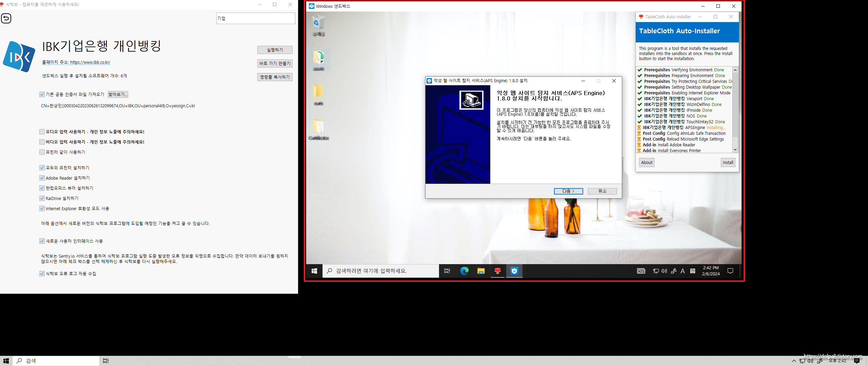Image resolution: width=868 pixels, height=366 pixels.
Task: Enable 프린터 같이 사용하기 checkbox
Action: 42,152
